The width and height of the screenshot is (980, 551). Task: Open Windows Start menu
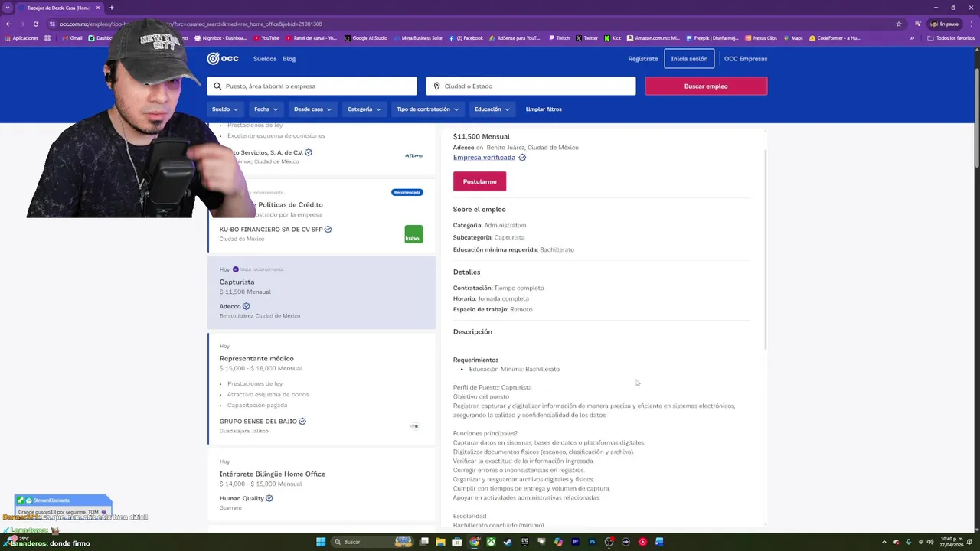click(321, 542)
